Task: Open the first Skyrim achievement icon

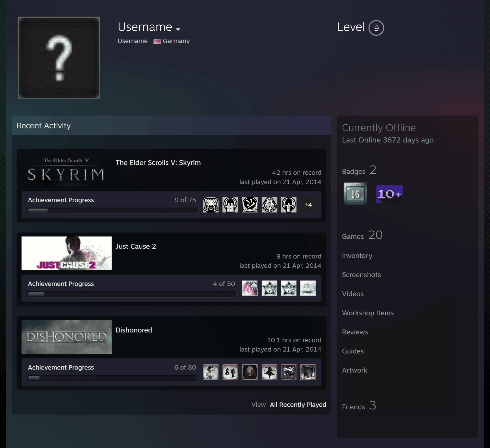Action: [211, 204]
